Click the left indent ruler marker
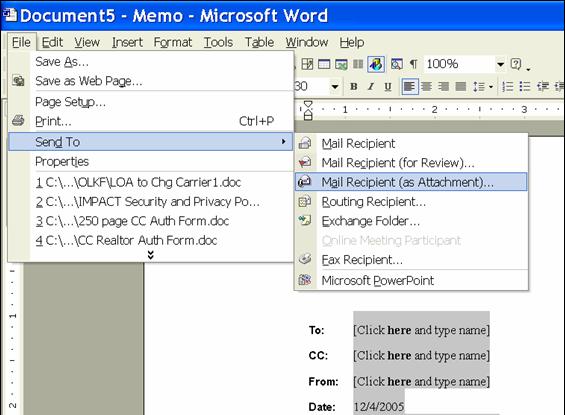 [x=308, y=115]
